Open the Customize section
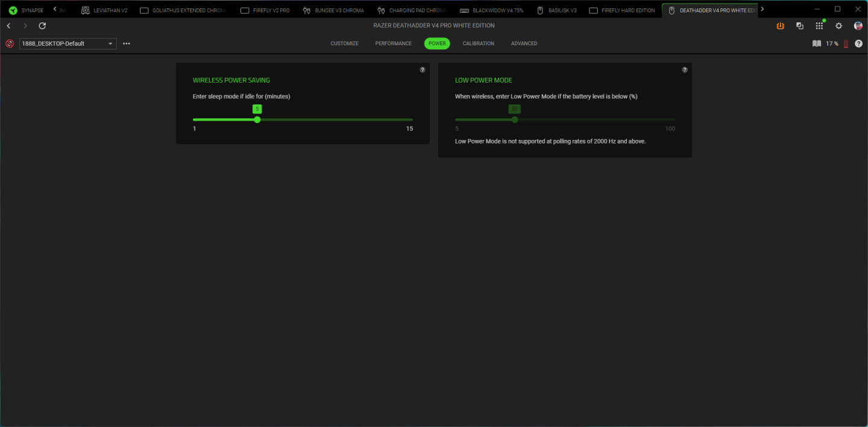868x427 pixels. pos(345,43)
